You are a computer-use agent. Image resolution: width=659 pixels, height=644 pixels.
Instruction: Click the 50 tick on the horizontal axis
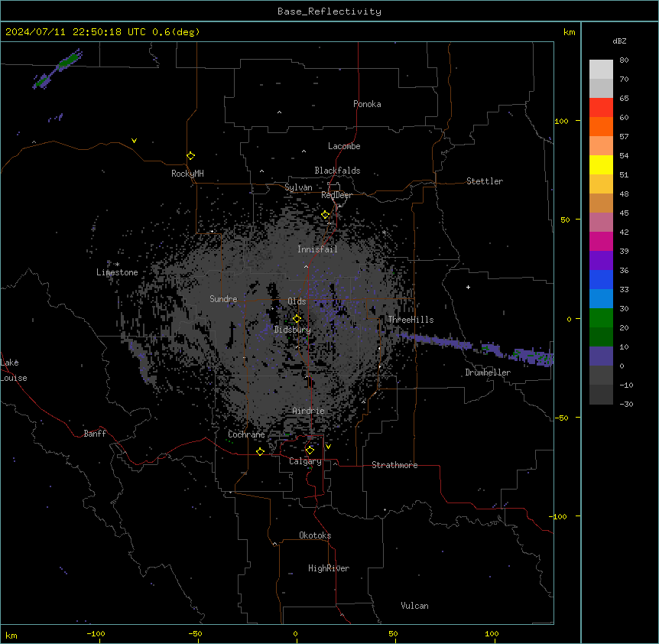point(393,633)
